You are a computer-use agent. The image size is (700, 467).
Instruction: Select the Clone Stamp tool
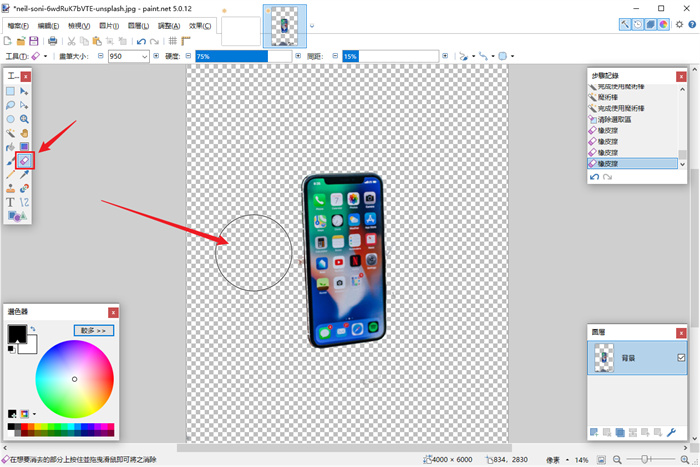(x=11, y=188)
